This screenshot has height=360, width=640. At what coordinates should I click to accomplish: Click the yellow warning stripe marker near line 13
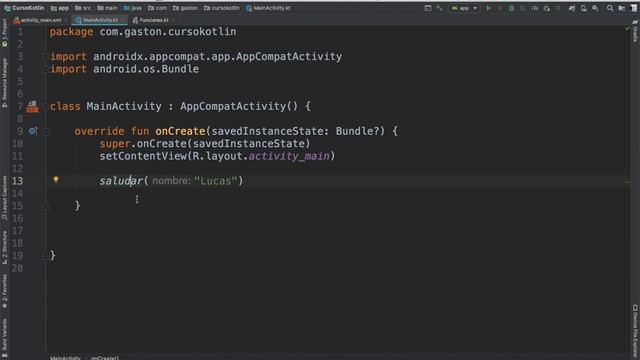[x=627, y=182]
